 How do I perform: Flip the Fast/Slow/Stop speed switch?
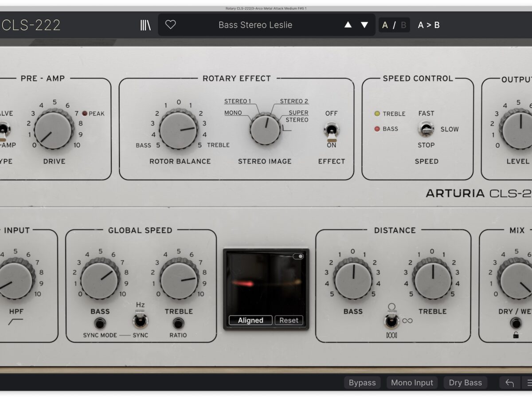point(426,129)
